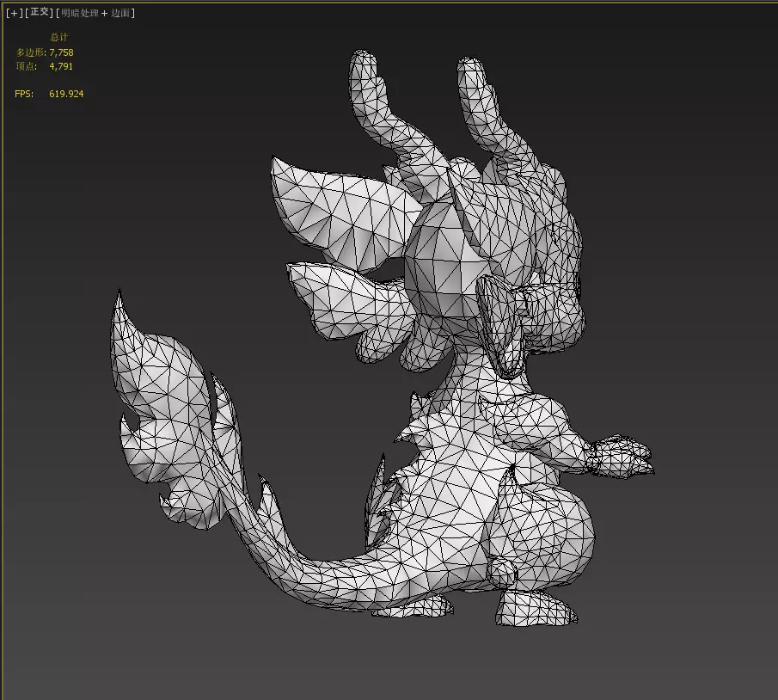The image size is (778, 700).
Task: Open the 明暗处理 + 边面 shading menu
Action: [x=95, y=13]
